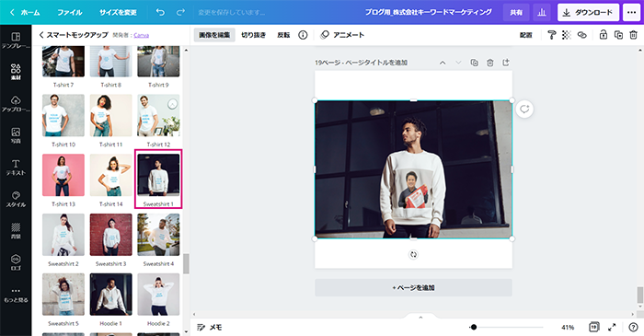Click the See more (もっと見る) sidebar item
Image resolution: width=644 pixels, height=336 pixels.
16,295
